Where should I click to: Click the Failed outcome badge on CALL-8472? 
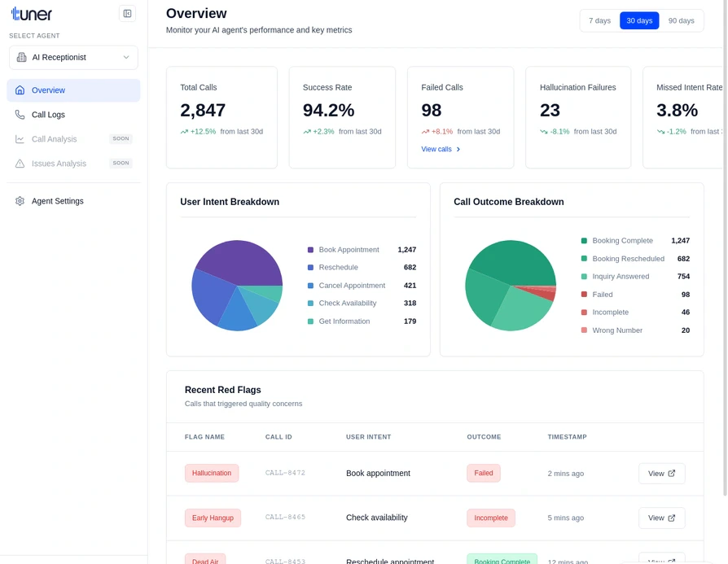pos(484,473)
